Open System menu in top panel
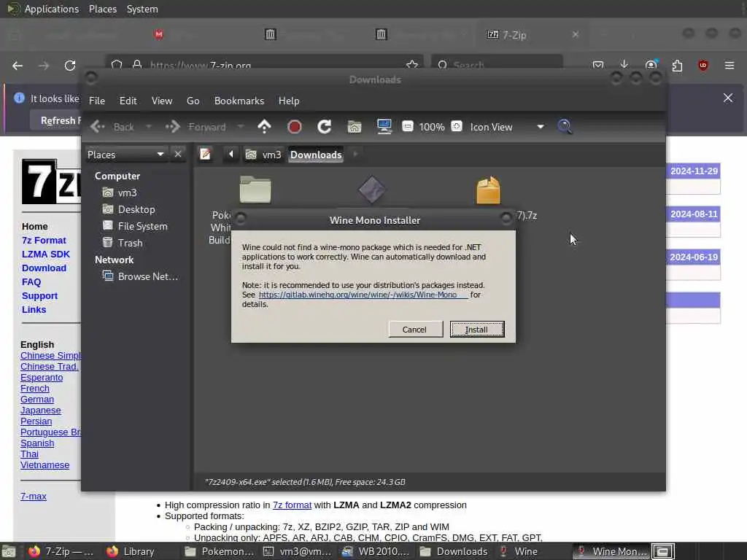747x560 pixels. click(x=142, y=9)
